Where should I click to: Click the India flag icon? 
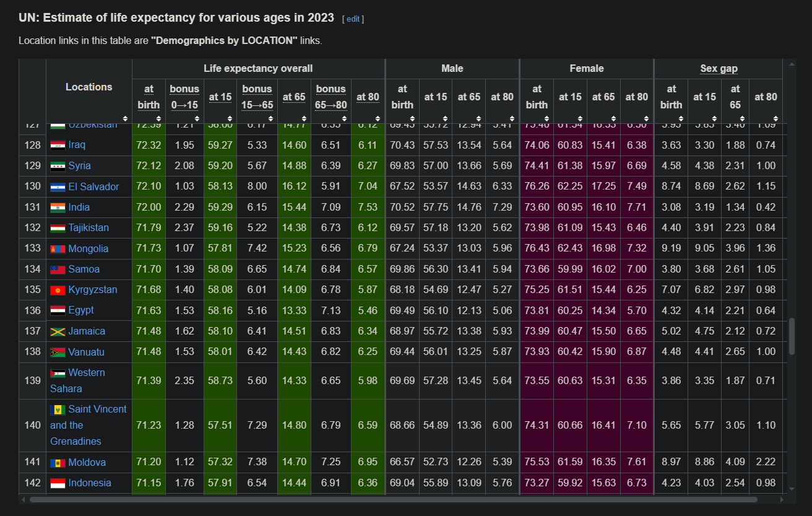coord(58,208)
